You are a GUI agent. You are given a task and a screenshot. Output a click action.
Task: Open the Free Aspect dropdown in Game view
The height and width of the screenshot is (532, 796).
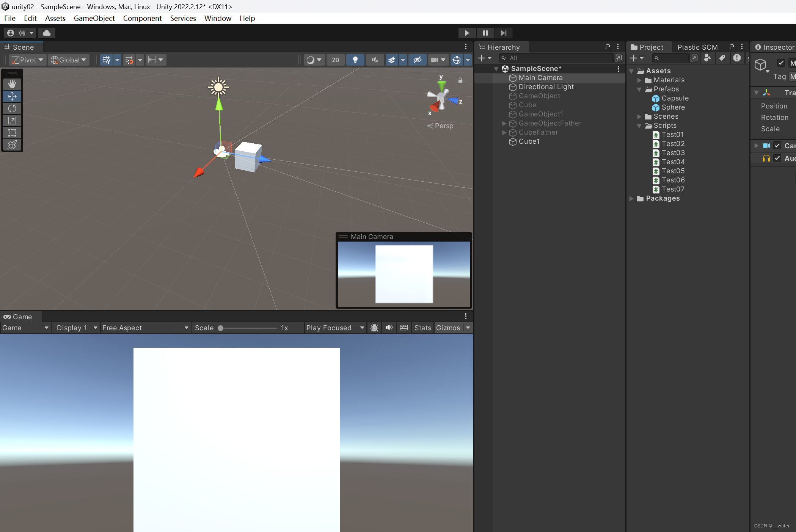[x=145, y=328]
